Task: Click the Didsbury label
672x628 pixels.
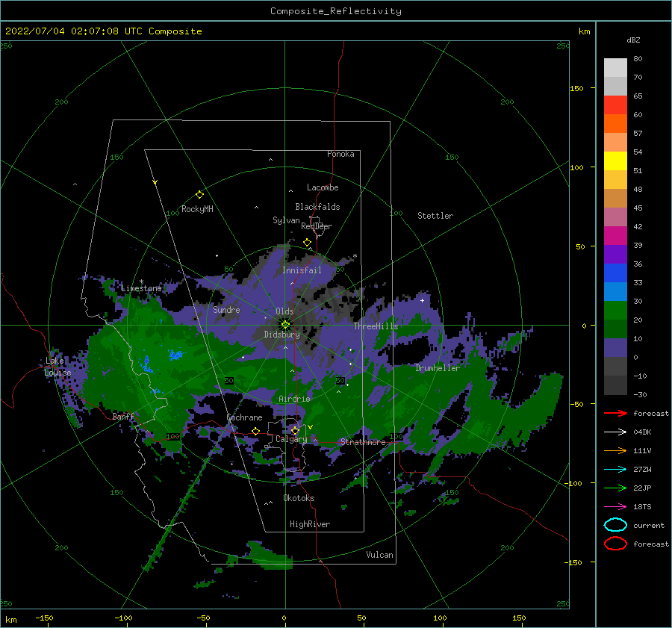Action: (x=282, y=335)
